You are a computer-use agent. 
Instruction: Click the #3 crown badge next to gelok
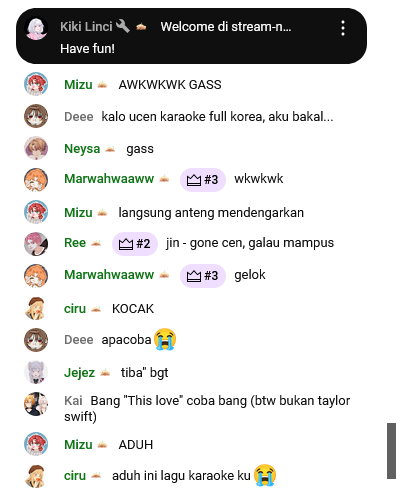(203, 276)
